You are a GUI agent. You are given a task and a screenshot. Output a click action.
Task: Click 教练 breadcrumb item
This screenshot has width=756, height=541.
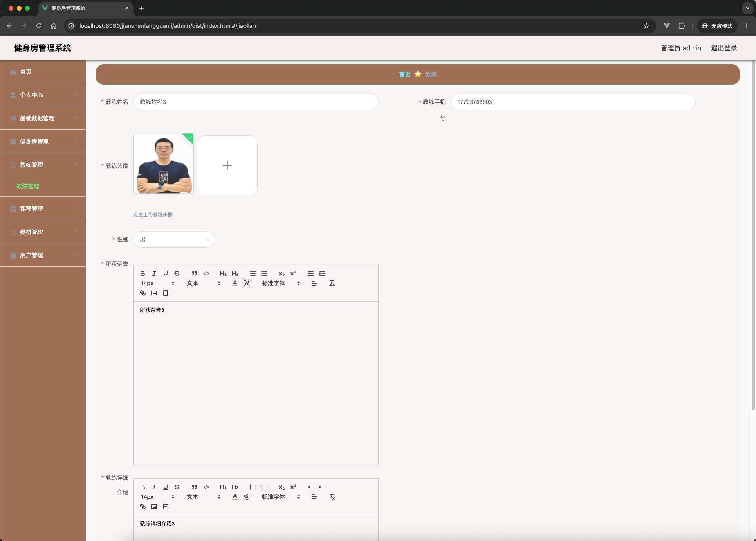pos(431,74)
